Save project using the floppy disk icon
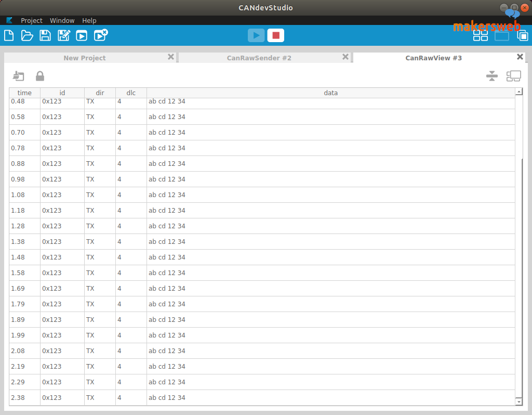Image resolution: width=532 pixels, height=415 pixels. 45,35
